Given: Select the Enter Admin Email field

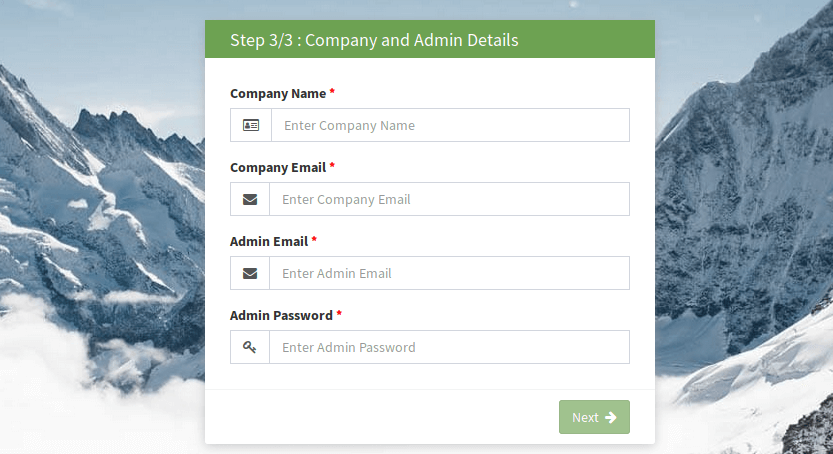Looking at the screenshot, I should (x=449, y=273).
